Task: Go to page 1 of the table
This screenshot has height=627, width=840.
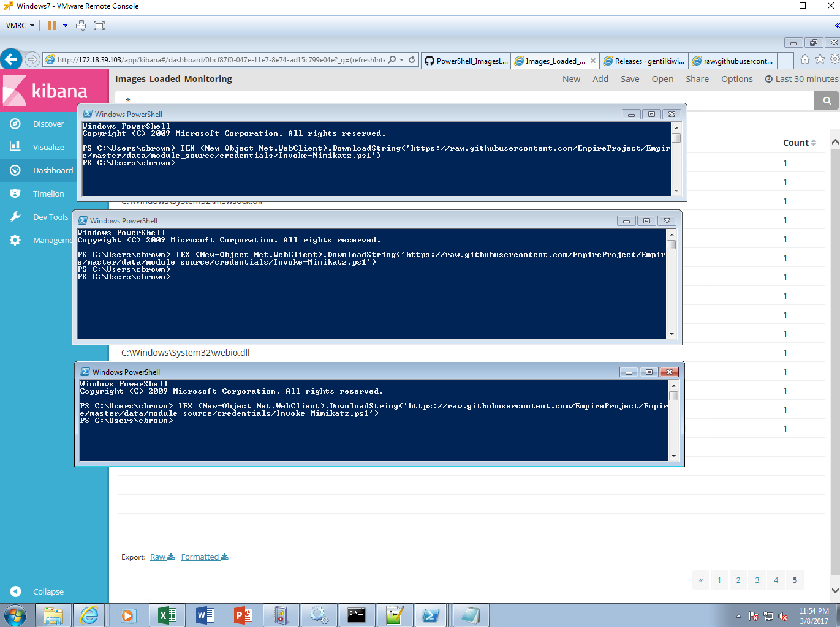Action: [719, 580]
